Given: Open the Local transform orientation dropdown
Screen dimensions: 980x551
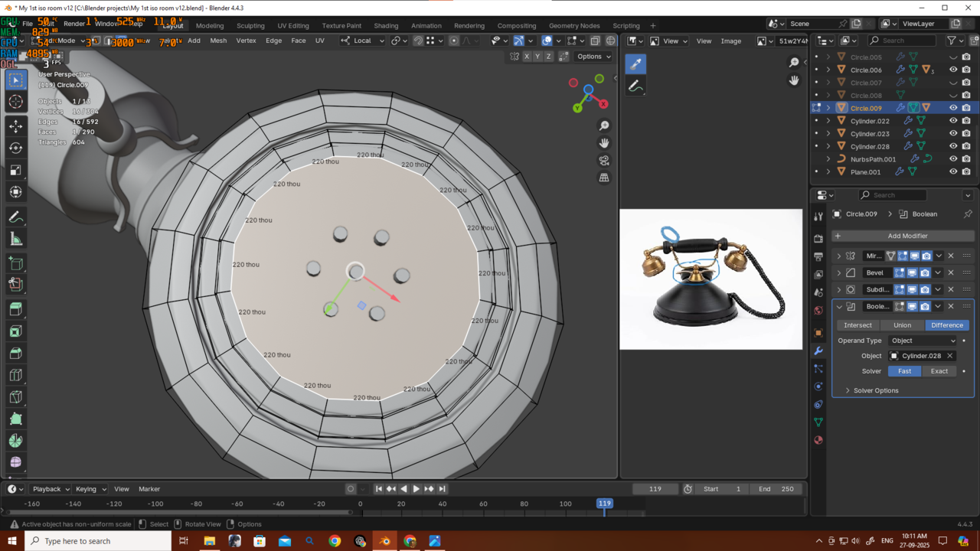Looking at the screenshot, I should [363, 41].
